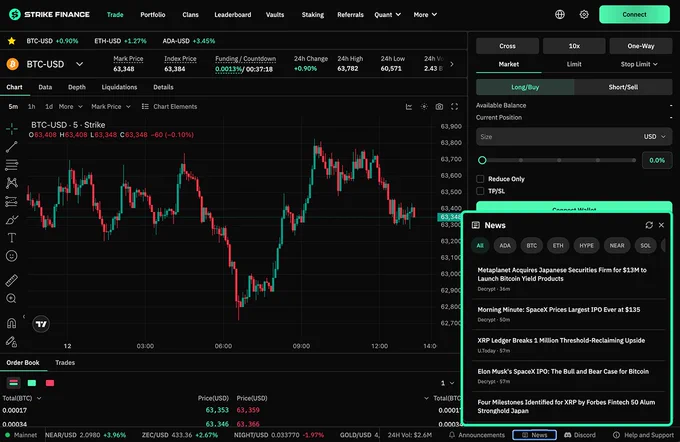This screenshot has width=680, height=442.
Task: Open the Stop Limit order dropdown
Action: 639,64
